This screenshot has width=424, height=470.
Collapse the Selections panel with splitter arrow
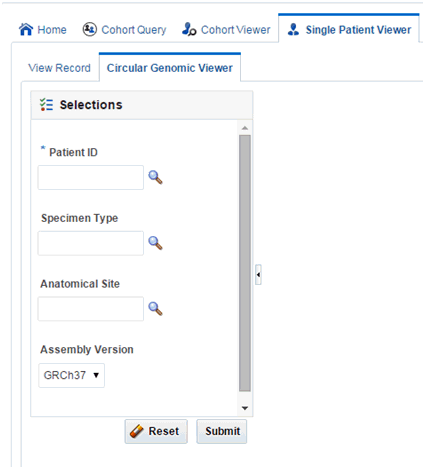click(x=258, y=275)
